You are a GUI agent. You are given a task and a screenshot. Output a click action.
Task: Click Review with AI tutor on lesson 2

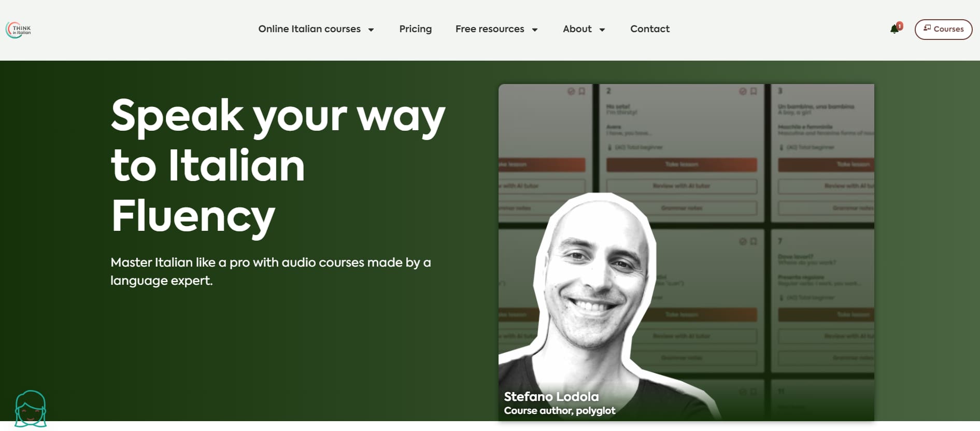[x=681, y=186]
